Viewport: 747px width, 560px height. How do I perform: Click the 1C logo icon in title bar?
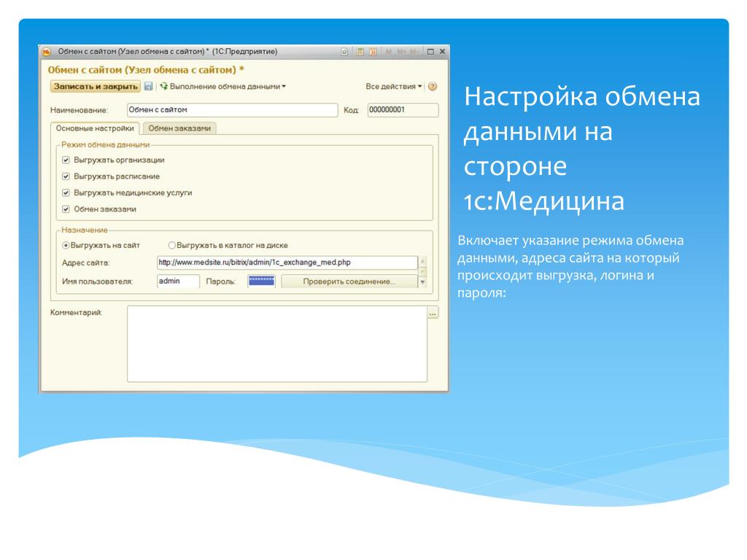point(46,52)
